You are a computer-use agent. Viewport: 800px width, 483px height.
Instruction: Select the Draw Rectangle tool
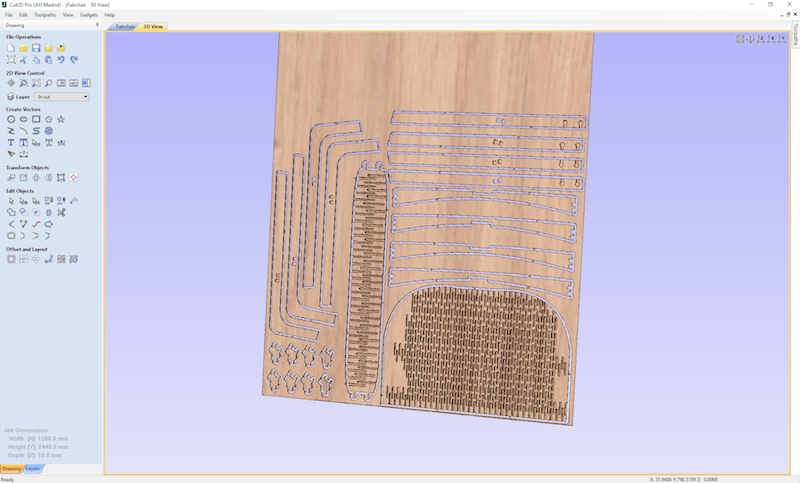point(36,119)
